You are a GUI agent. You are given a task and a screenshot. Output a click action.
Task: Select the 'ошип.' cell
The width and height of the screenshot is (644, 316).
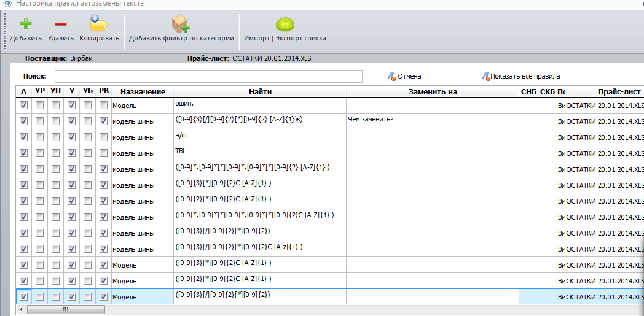coord(260,106)
